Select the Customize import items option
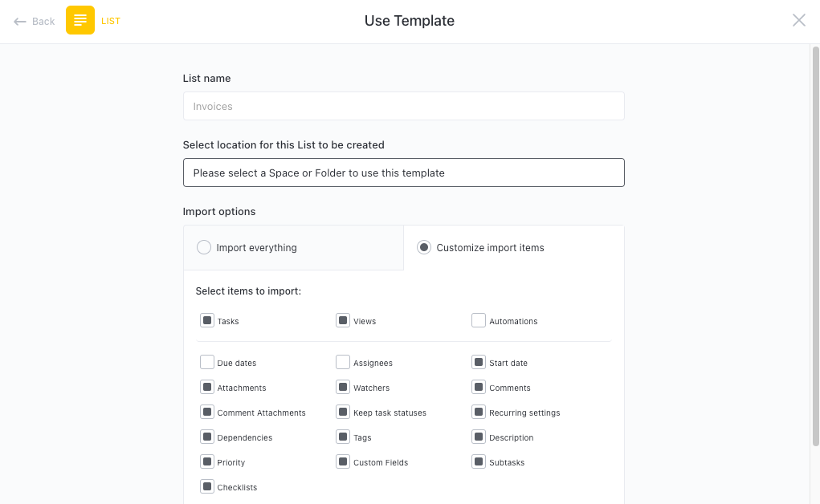Image resolution: width=820 pixels, height=504 pixels. [424, 247]
